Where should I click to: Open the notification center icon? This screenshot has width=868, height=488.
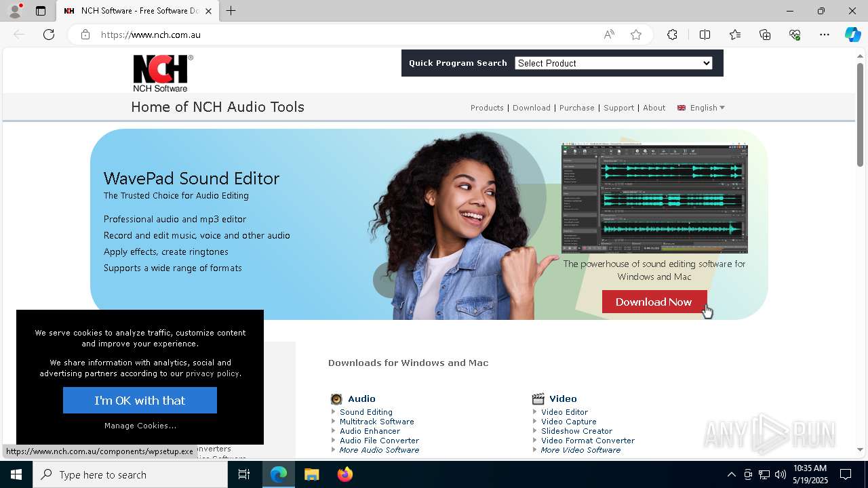[846, 474]
